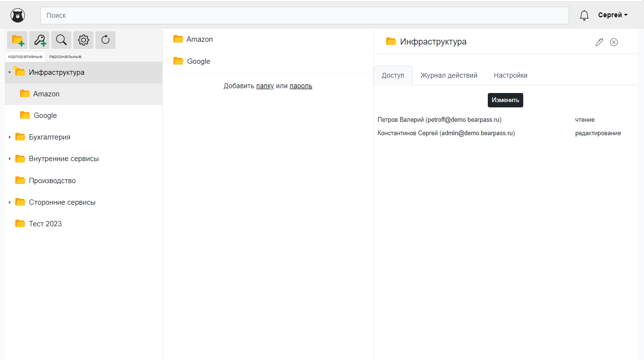Close the Инфраструктура details panel

pyautogui.click(x=614, y=42)
